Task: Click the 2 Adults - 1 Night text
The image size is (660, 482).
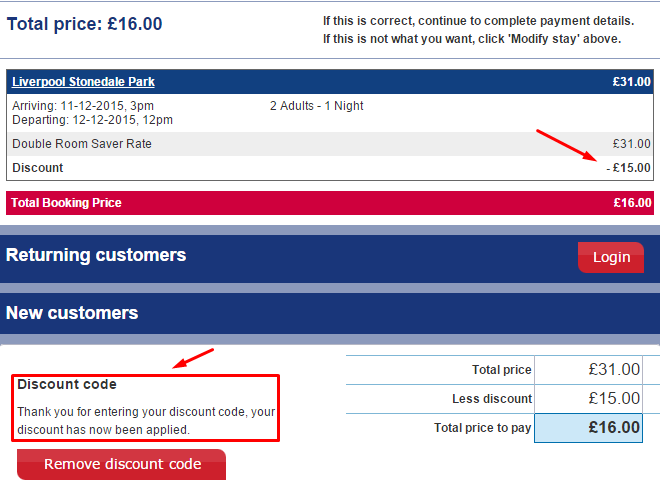Action: [x=316, y=106]
